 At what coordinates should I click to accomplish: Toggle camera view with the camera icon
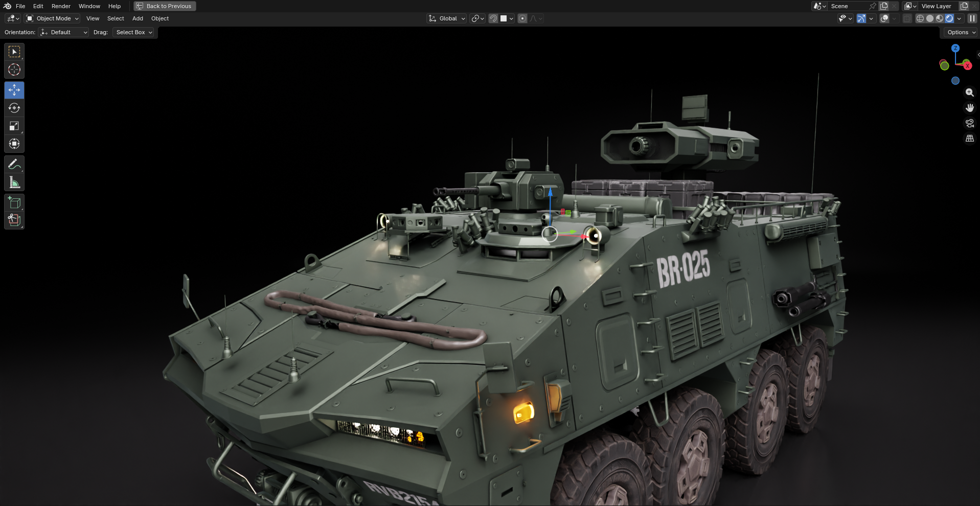tap(969, 123)
